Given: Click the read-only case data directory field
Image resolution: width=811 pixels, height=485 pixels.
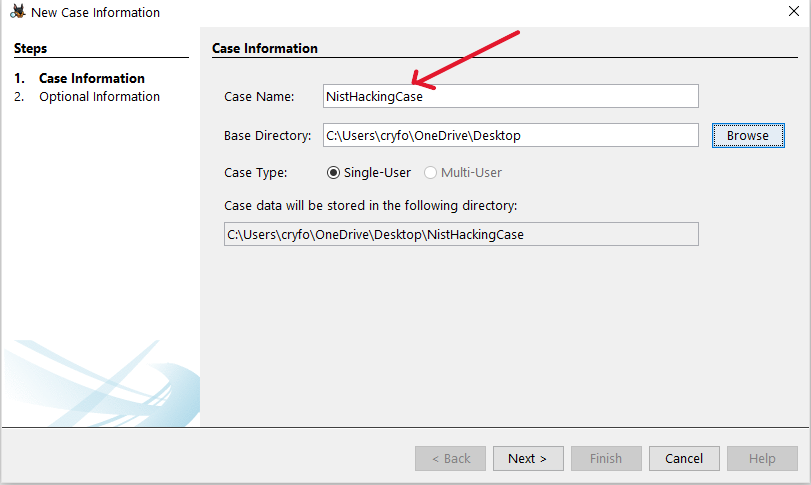Looking at the screenshot, I should tap(460, 234).
